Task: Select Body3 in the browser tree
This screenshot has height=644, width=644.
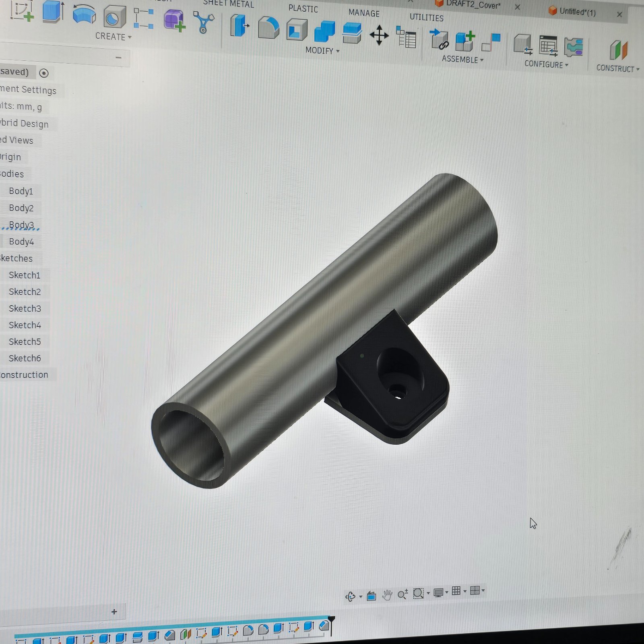Action: point(21,225)
